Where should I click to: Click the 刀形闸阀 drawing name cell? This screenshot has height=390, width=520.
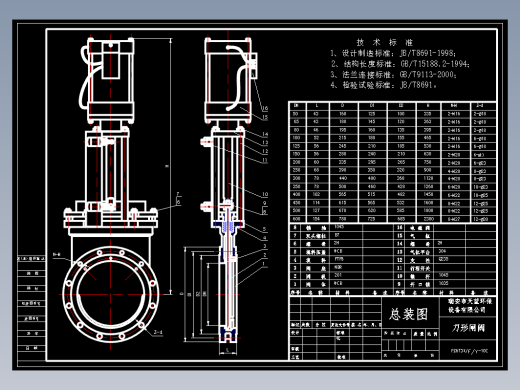468,328
